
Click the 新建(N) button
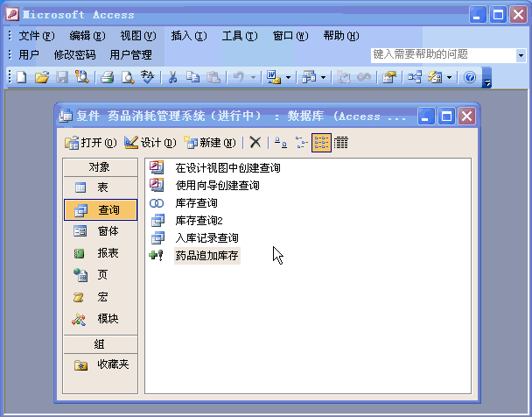(209, 143)
